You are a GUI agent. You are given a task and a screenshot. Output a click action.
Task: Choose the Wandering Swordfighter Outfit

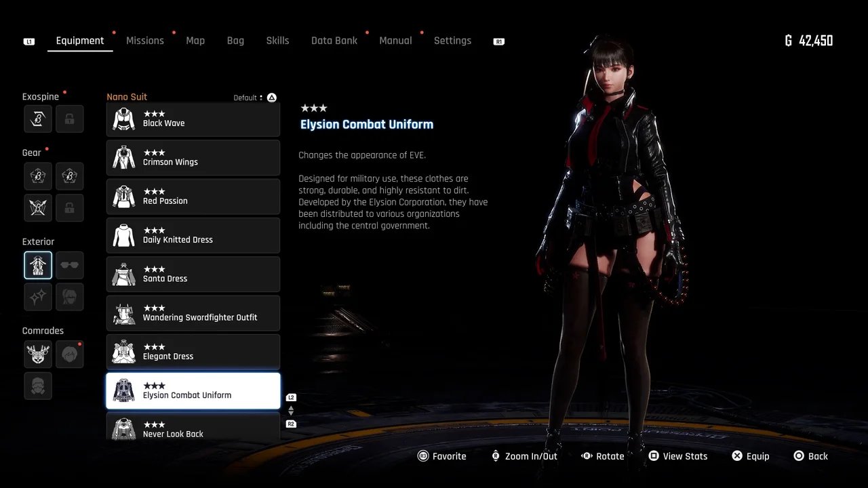193,313
